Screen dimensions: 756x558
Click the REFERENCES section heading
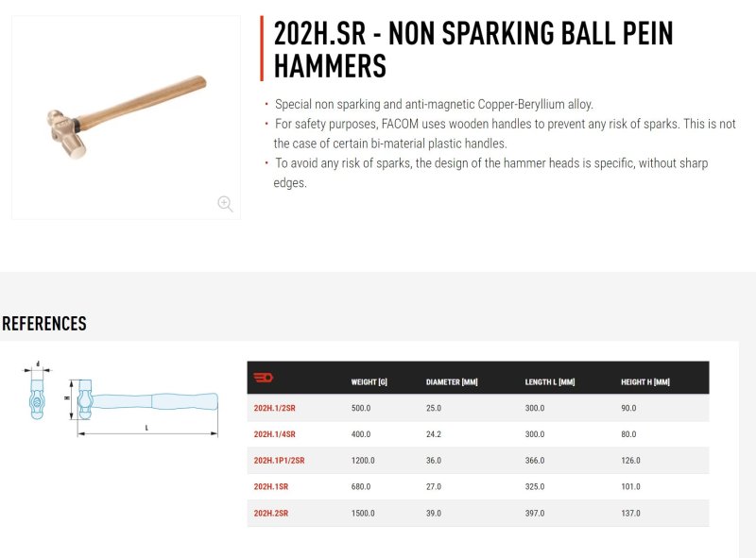[44, 323]
